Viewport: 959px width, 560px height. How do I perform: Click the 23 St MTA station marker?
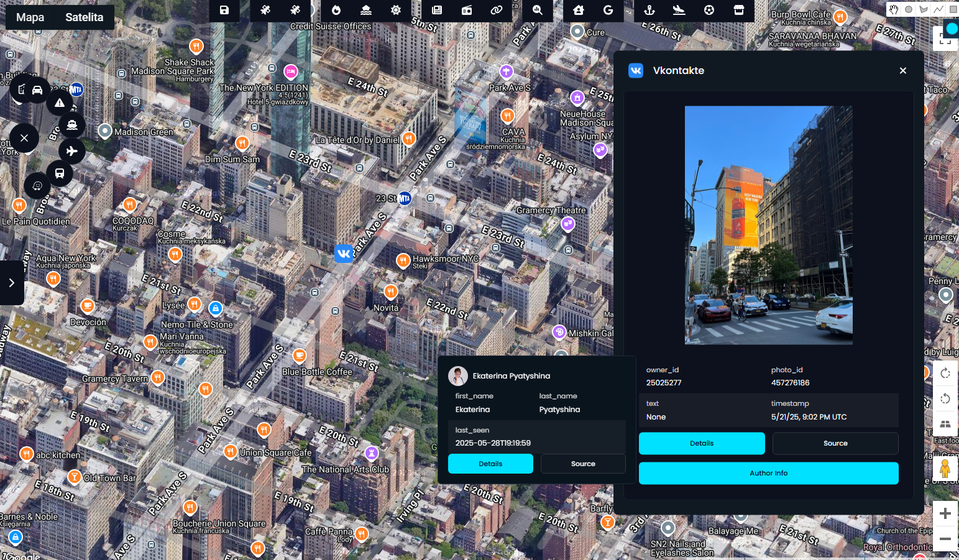[405, 198]
